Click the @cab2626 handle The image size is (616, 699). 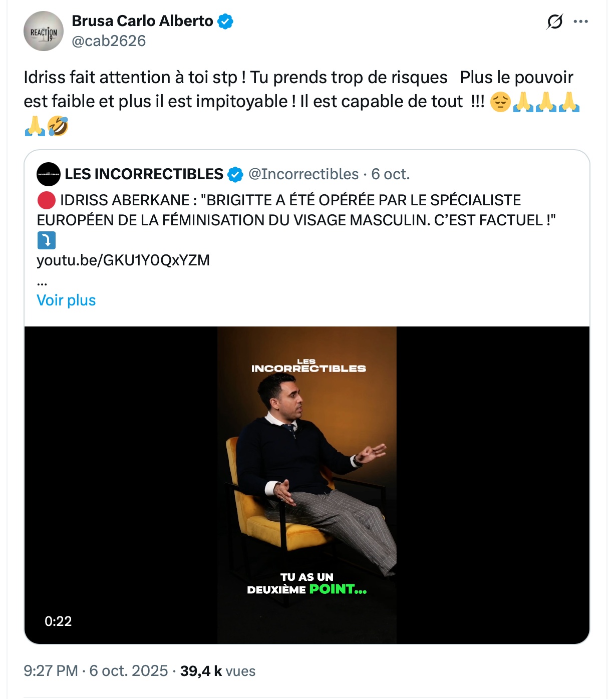[109, 41]
